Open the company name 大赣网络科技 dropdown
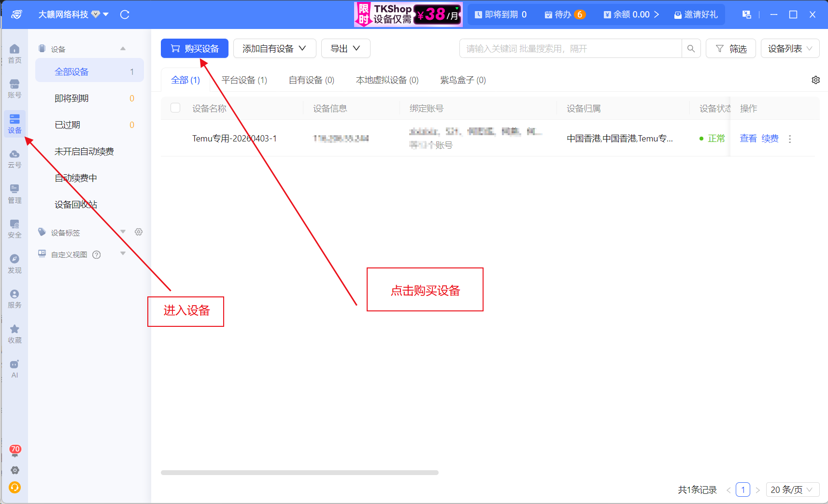This screenshot has height=504, width=828. (x=73, y=14)
